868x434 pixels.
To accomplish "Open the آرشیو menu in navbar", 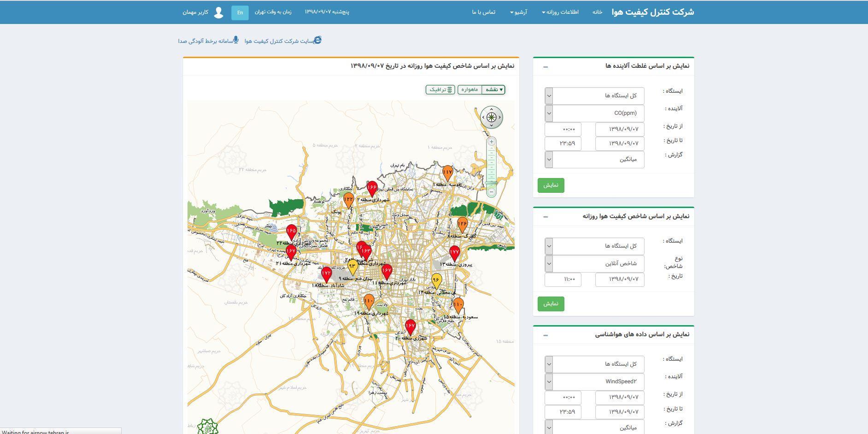I will tap(518, 12).
